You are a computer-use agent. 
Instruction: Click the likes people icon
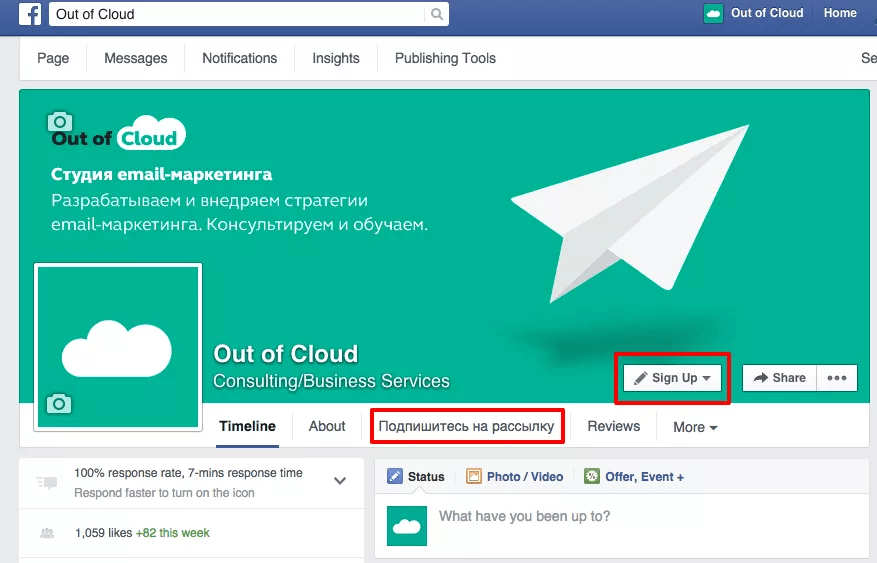(x=47, y=533)
